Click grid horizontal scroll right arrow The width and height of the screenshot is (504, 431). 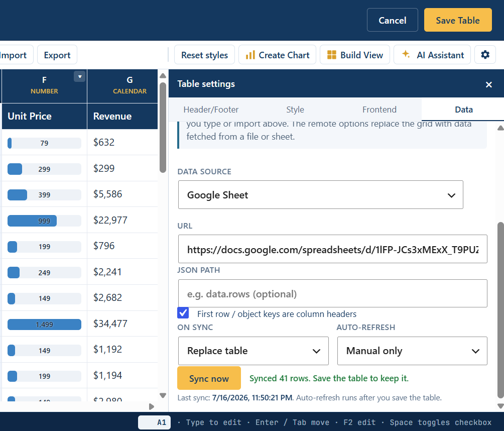(x=152, y=406)
